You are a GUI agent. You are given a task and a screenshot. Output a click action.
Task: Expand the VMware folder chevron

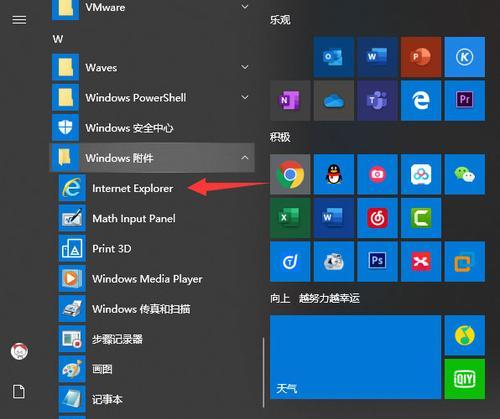pos(245,7)
